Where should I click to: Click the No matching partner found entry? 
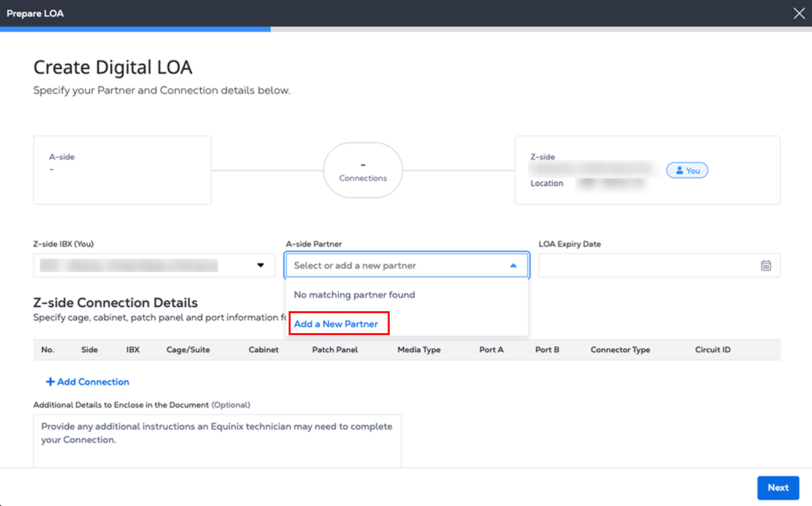tap(354, 295)
